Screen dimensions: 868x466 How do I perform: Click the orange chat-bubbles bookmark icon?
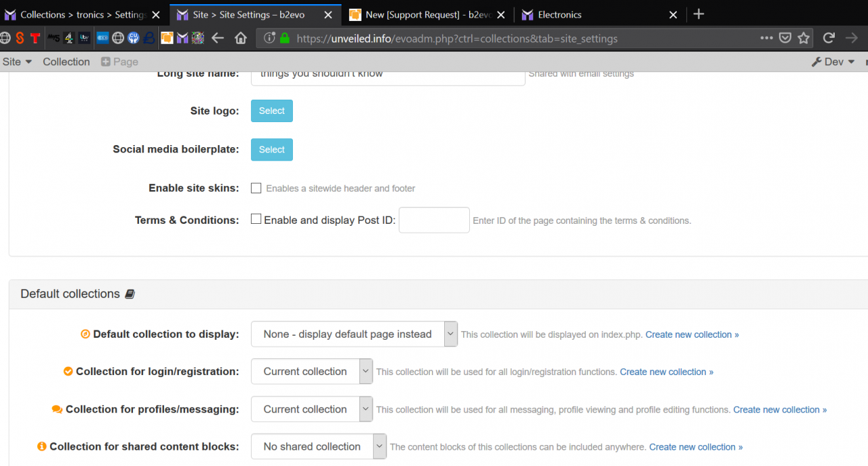click(167, 38)
